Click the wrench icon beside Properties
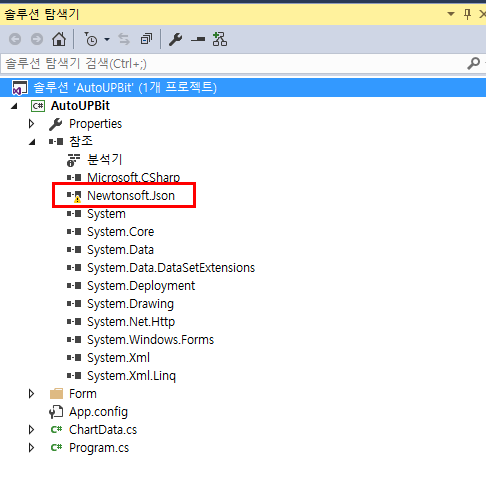The width and height of the screenshot is (486, 485). pos(56,124)
